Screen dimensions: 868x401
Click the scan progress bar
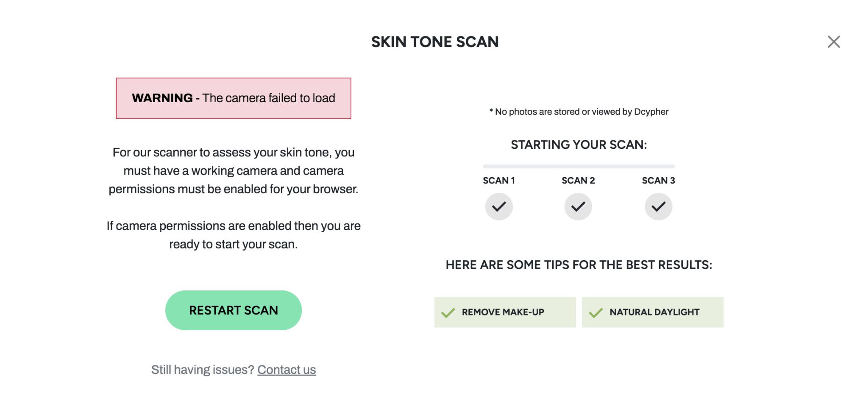(x=579, y=167)
